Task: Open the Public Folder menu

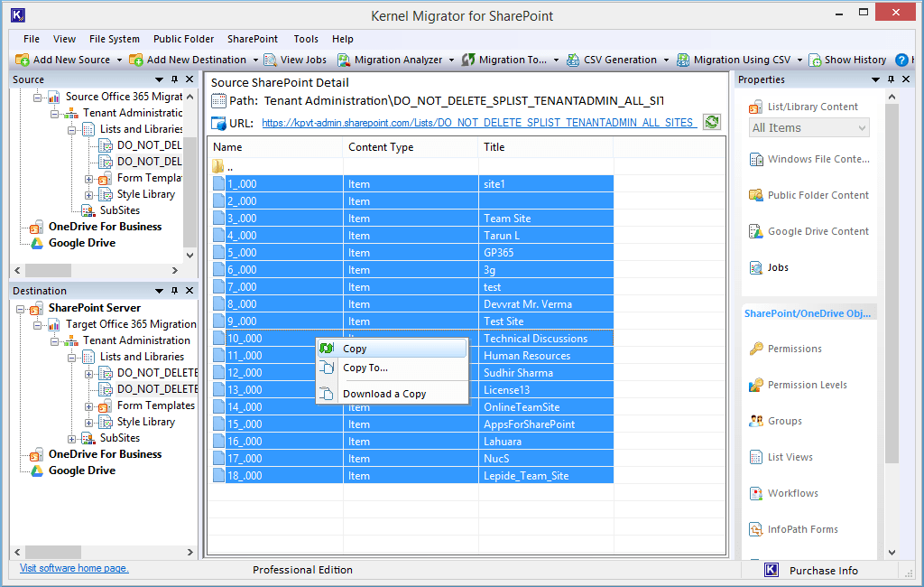Action: [183, 39]
